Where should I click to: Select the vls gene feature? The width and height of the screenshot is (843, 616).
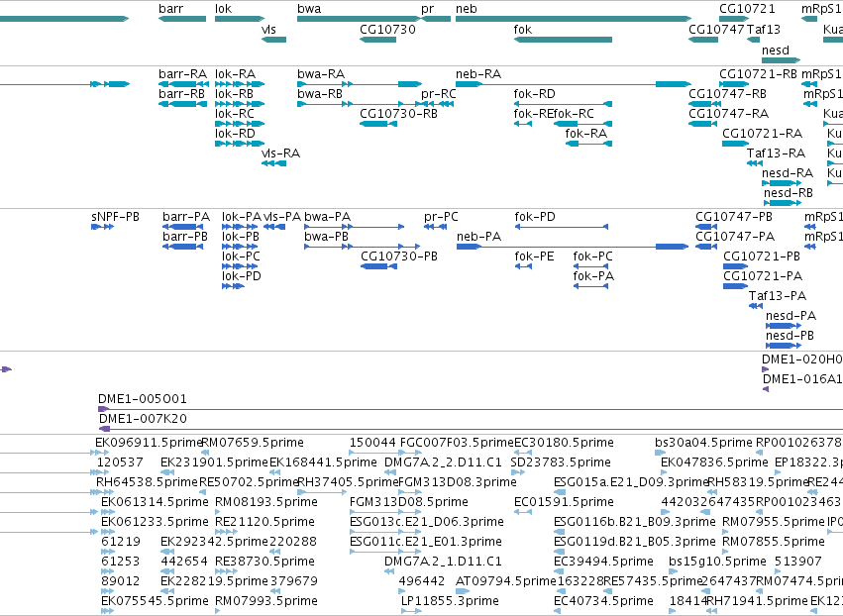click(x=273, y=40)
